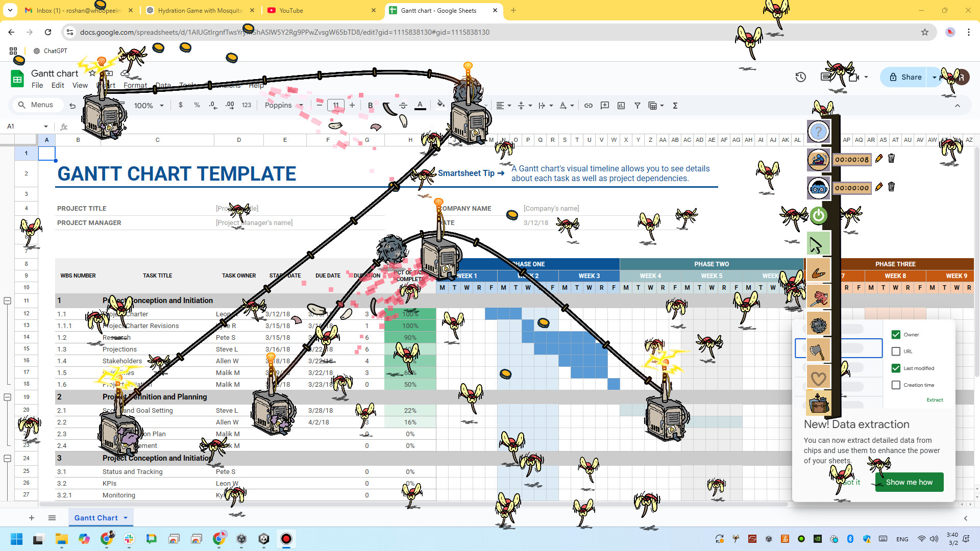Open the Gantt Chart sheet tab dropdown
980x551 pixels.
[x=125, y=517]
